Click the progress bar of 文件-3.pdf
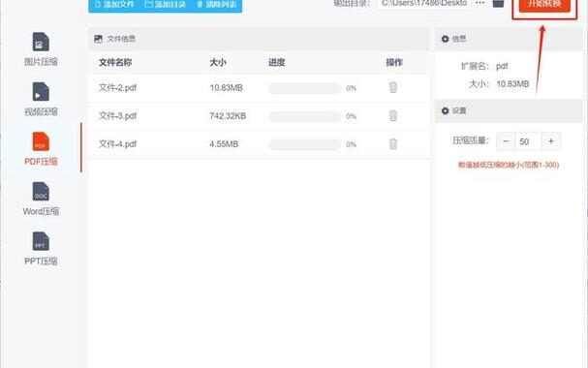Screen dimensions: 588x368 (x=305, y=116)
